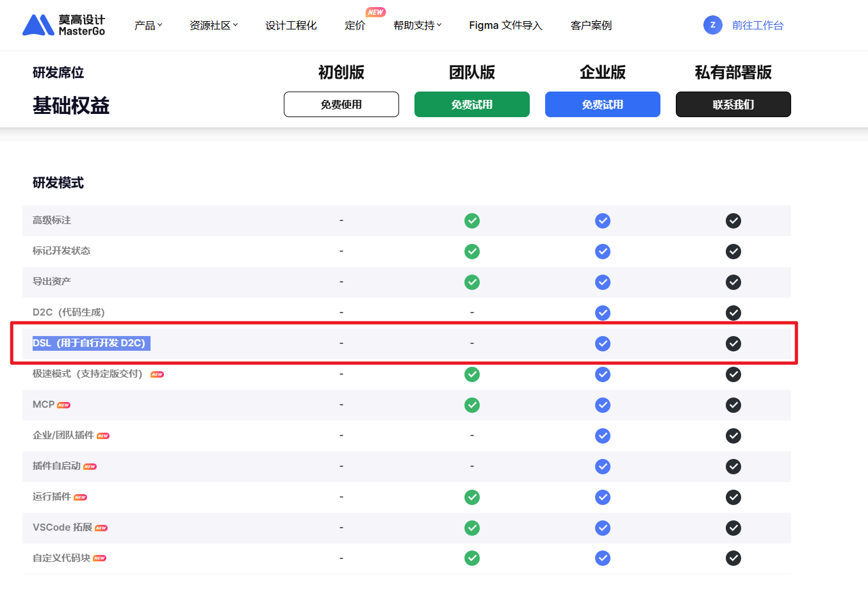
Task: Click the black check for 自定义代码块 私有部署版
Action: pos(733,558)
